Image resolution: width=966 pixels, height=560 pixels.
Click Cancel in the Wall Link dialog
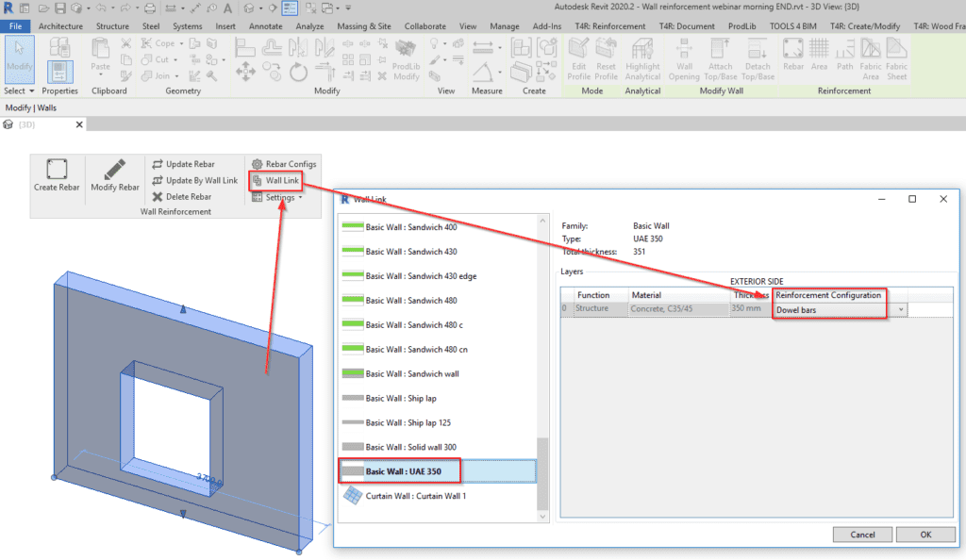(x=862, y=535)
